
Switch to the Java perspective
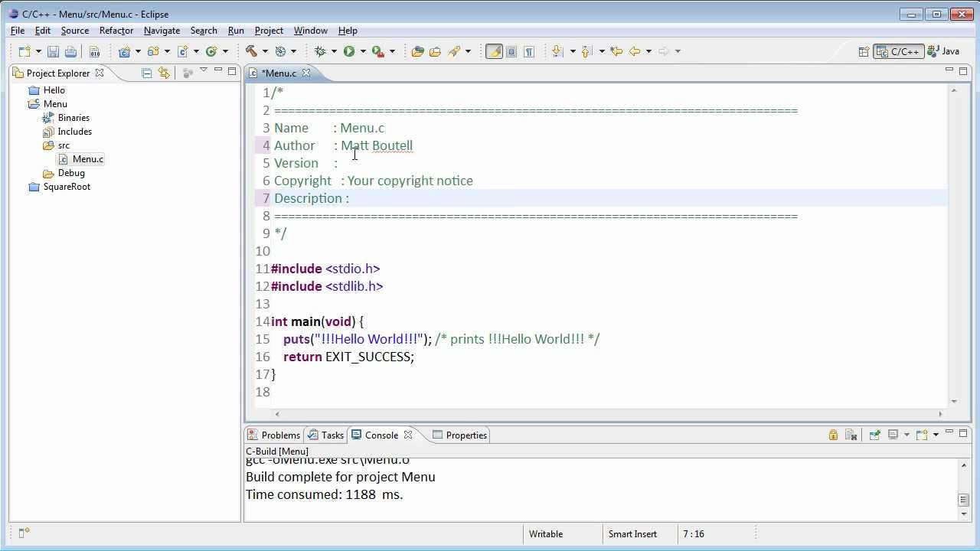click(943, 51)
